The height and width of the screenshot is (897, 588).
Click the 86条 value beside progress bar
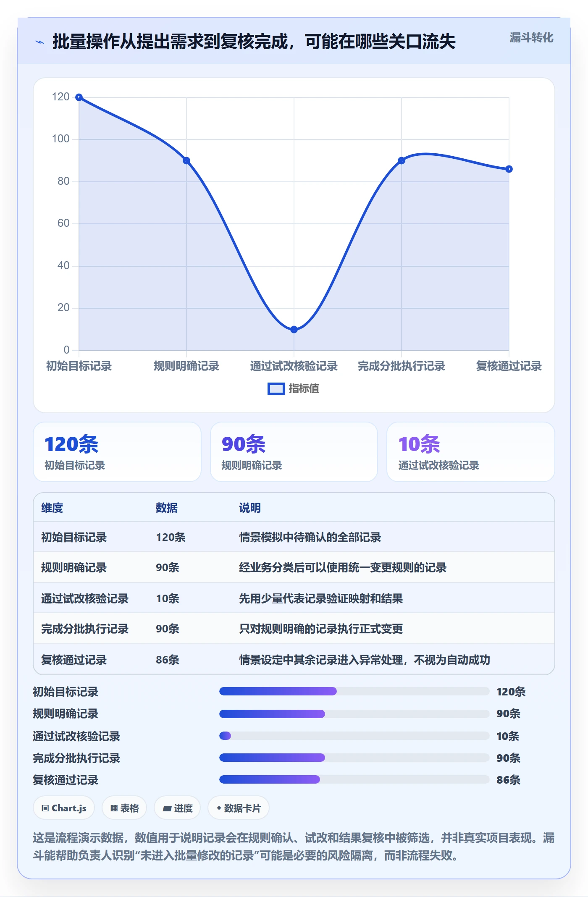pos(508,780)
